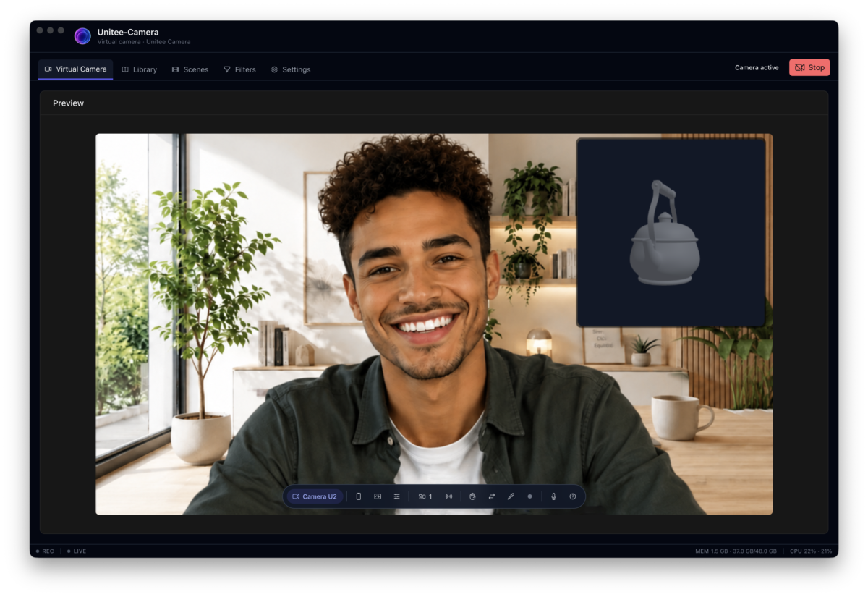Click the Camera active status label

tap(757, 68)
